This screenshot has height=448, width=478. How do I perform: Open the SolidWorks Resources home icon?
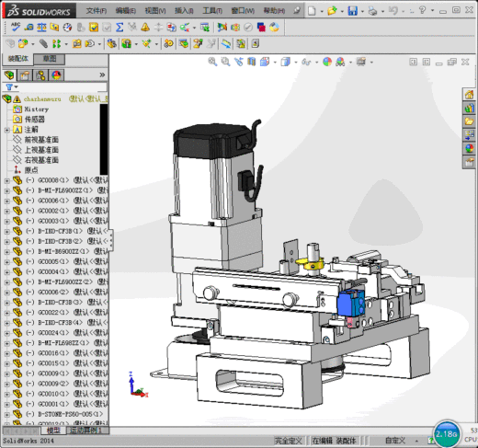(469, 95)
